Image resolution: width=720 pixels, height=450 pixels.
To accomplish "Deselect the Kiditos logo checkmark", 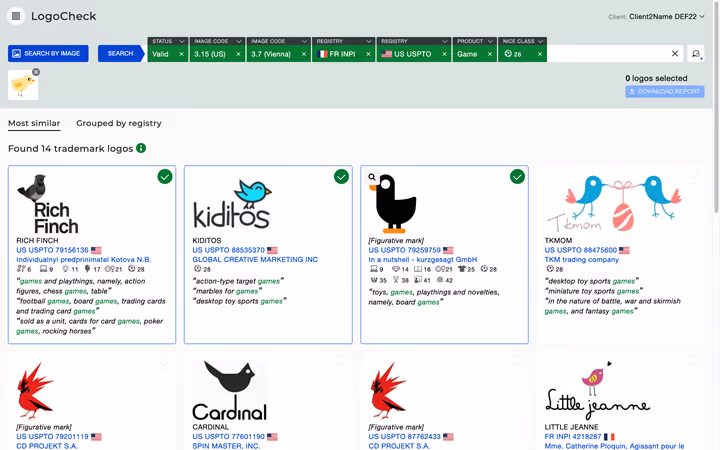I will [x=341, y=176].
